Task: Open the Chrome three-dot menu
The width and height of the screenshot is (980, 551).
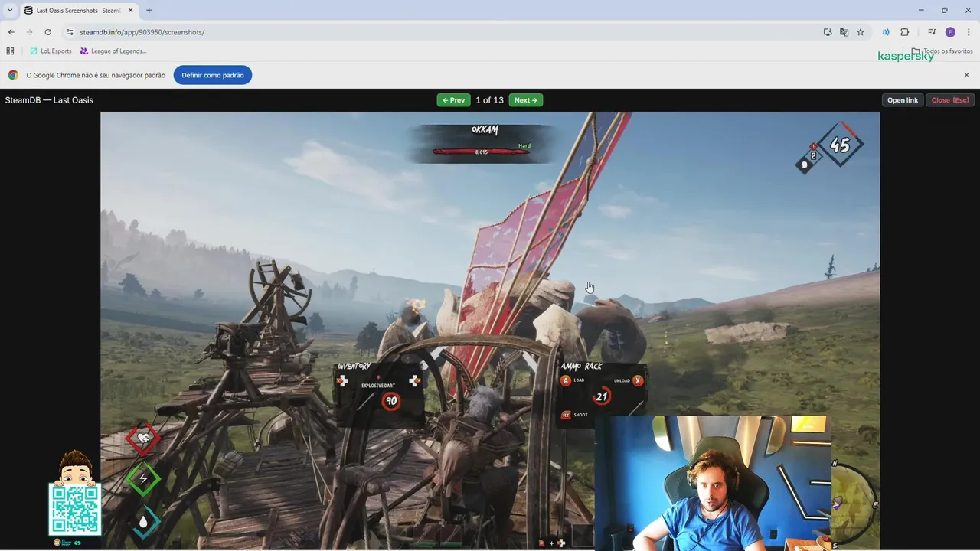Action: (969, 32)
